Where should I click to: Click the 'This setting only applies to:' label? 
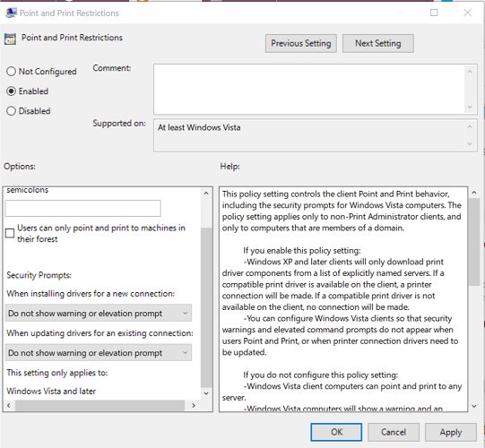(x=57, y=373)
